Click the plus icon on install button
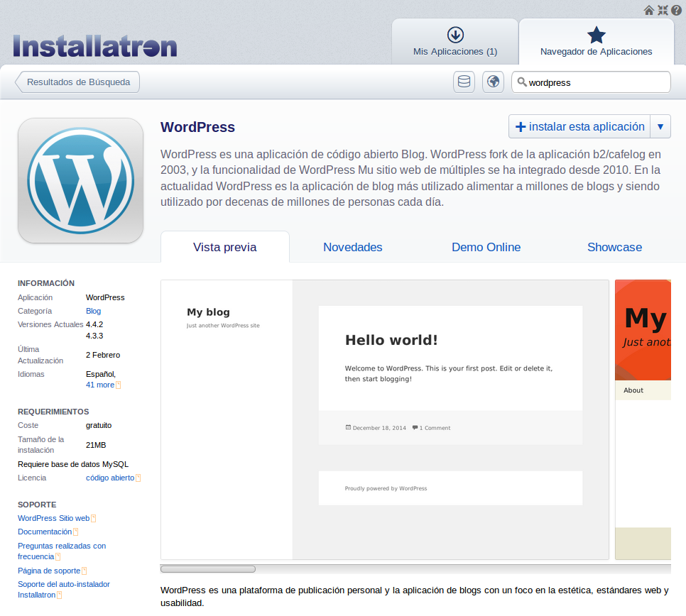Viewport: 686px width, 616px height. pyautogui.click(x=521, y=127)
